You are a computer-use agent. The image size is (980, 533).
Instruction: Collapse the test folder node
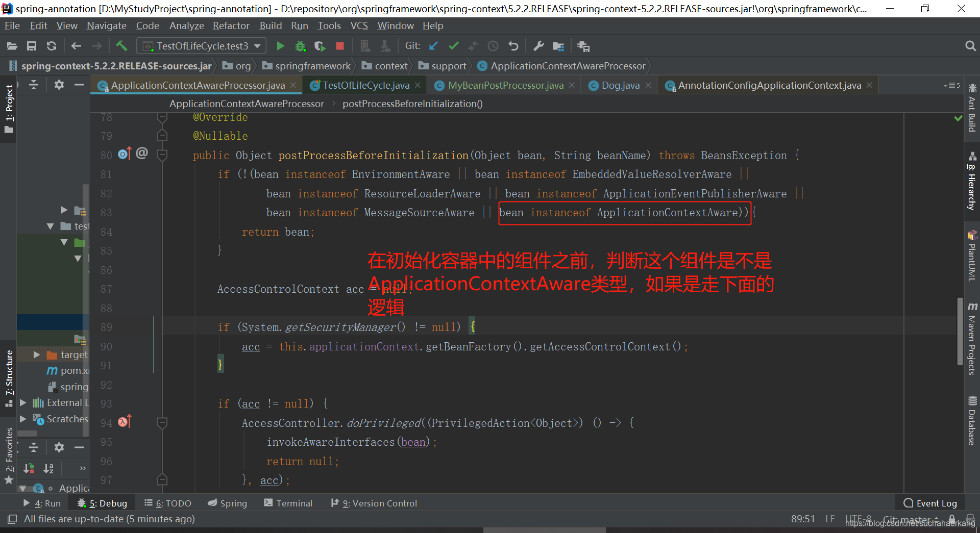50,226
